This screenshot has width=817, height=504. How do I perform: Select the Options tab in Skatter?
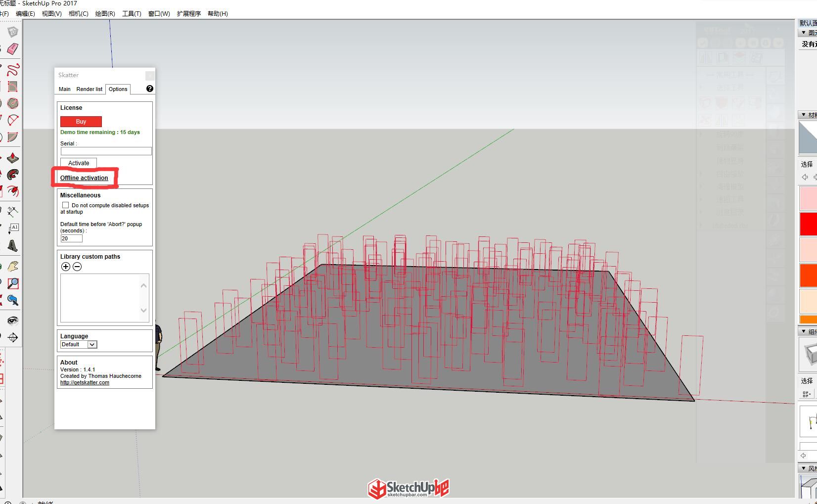pos(118,89)
